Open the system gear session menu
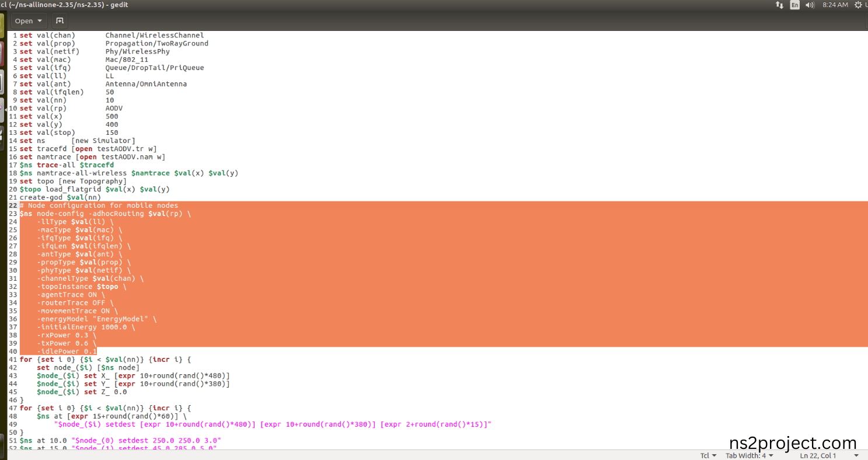Screen dimensions: 868x460 pos(858,5)
